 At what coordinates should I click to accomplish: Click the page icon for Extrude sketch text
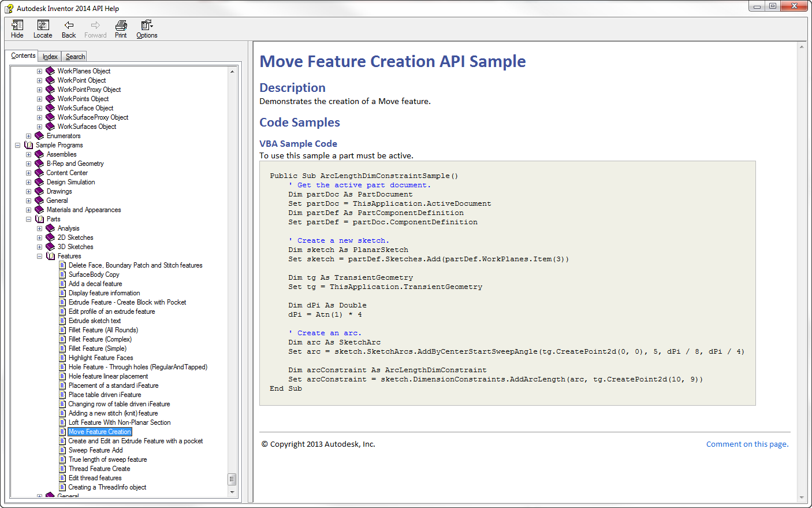pyautogui.click(x=62, y=321)
